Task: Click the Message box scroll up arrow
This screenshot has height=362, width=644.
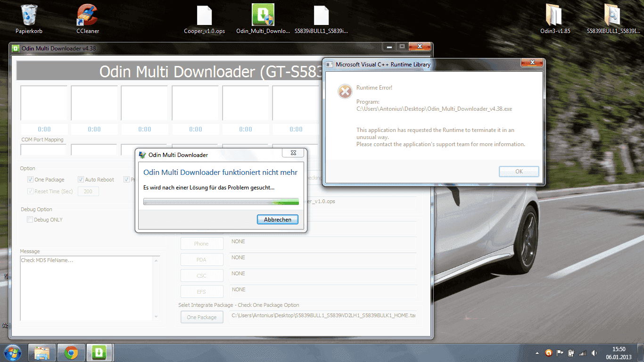Action: click(x=156, y=260)
